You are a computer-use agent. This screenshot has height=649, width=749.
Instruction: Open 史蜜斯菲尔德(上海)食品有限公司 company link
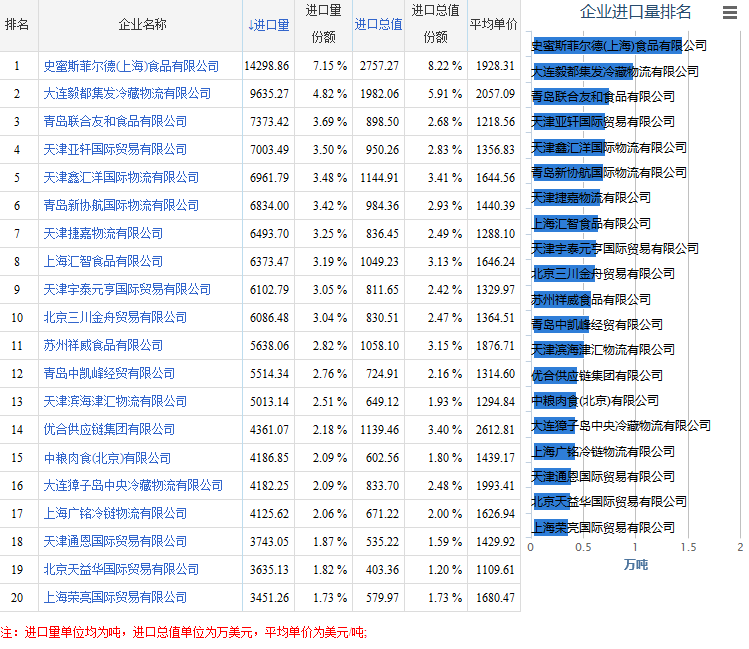pos(131,66)
